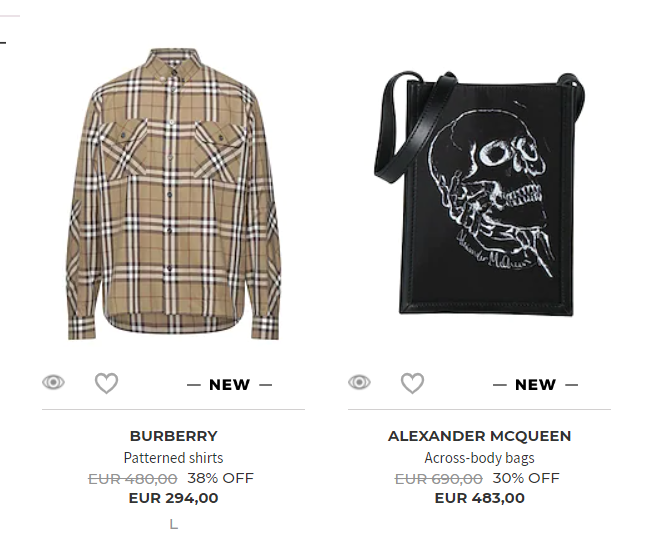Click the BURBERRY brand name

coord(173,436)
